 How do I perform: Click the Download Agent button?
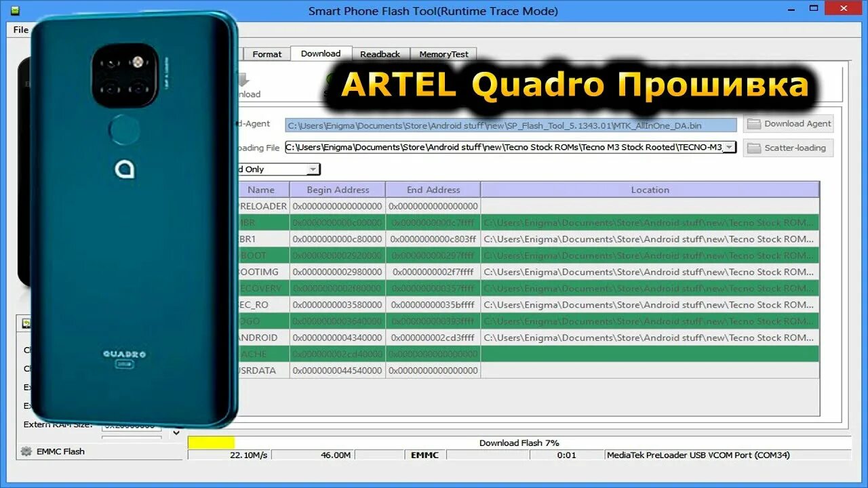789,123
